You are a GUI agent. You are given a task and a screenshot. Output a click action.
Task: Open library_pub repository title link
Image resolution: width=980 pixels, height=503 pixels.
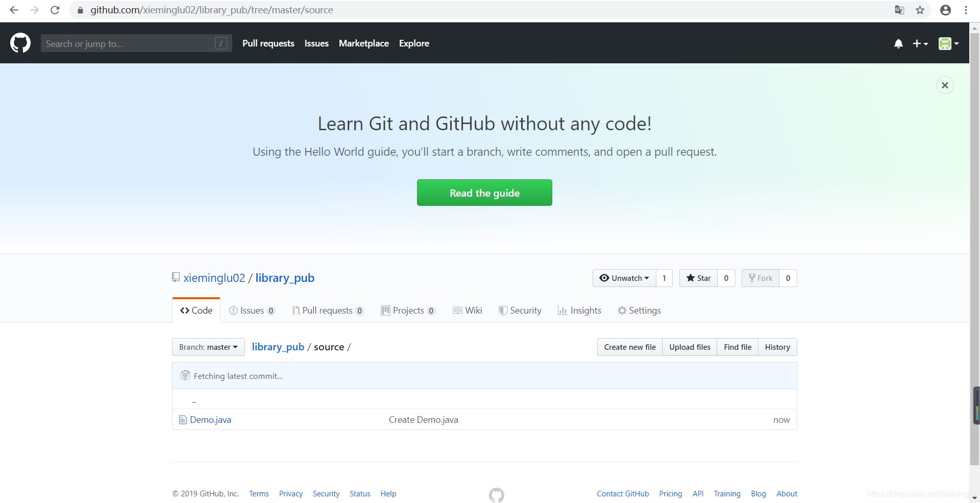click(285, 278)
